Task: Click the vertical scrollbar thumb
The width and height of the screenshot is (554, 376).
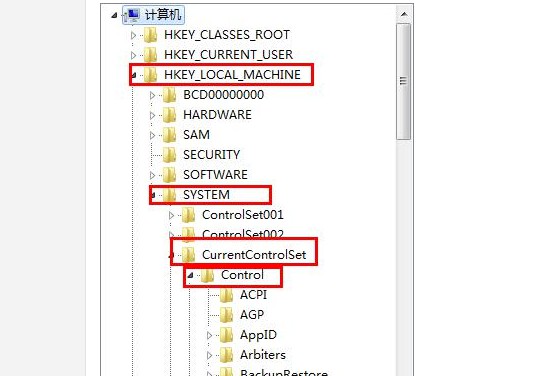Action: 403,82
